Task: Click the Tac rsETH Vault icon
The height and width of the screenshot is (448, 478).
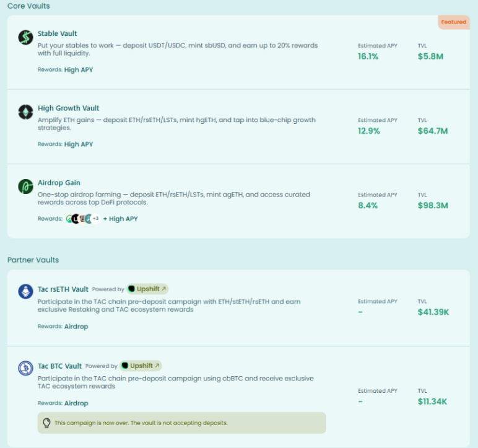Action: click(x=25, y=292)
